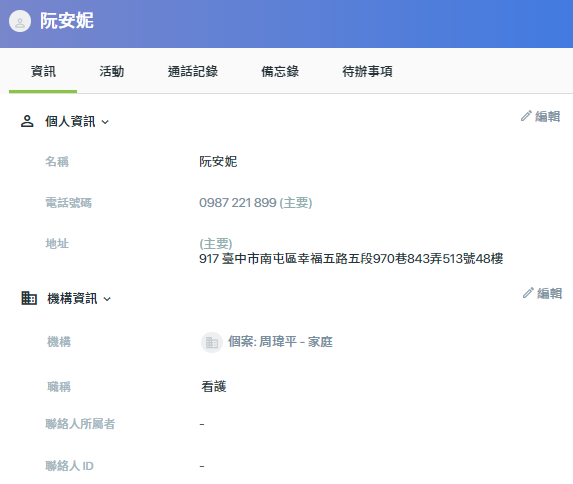573x484 pixels.
Task: Collapse the 個人資訊 section chevron
Action: pos(105,122)
